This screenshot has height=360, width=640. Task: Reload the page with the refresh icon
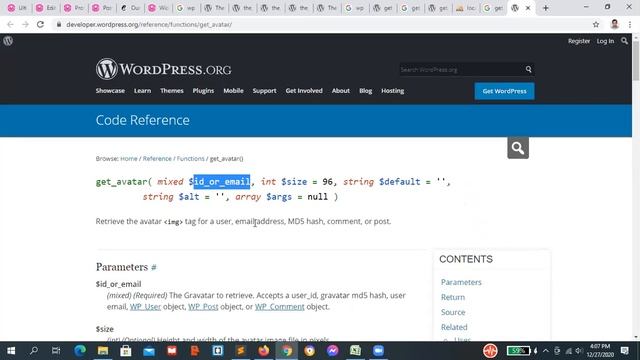coord(40,24)
